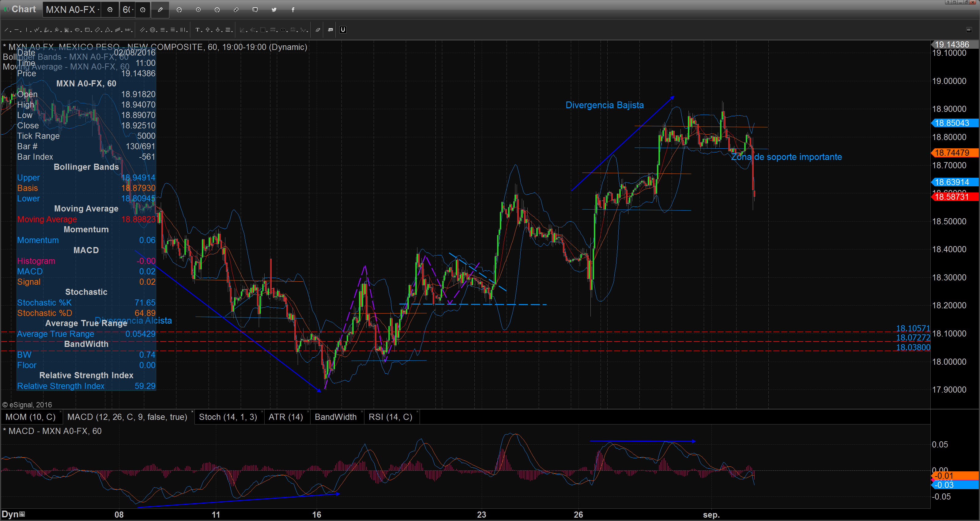Image resolution: width=980 pixels, height=521 pixels.
Task: Select the vertical line drawing tool
Action: coord(27,30)
